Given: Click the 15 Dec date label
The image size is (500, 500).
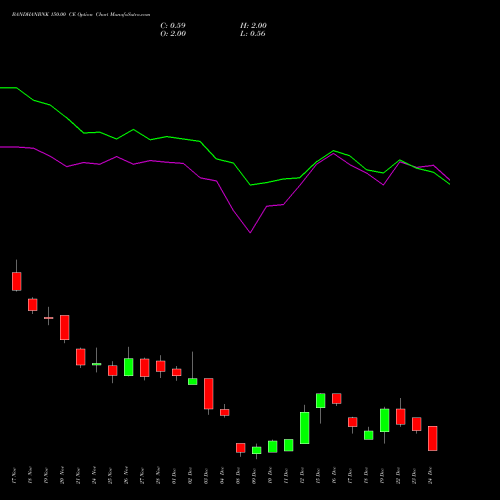Looking at the screenshot, I should point(318,476).
